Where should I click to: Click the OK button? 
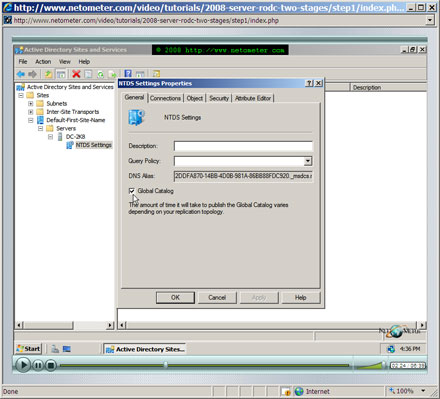coord(175,298)
